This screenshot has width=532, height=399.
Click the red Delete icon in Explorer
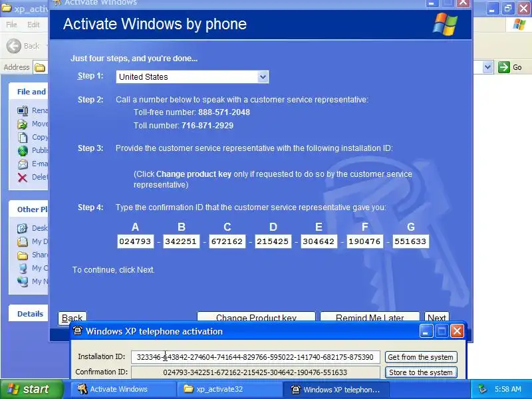[23, 178]
